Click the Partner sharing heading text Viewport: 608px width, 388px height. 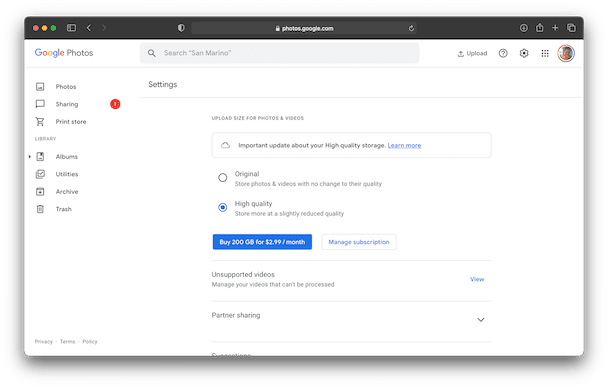click(x=236, y=315)
